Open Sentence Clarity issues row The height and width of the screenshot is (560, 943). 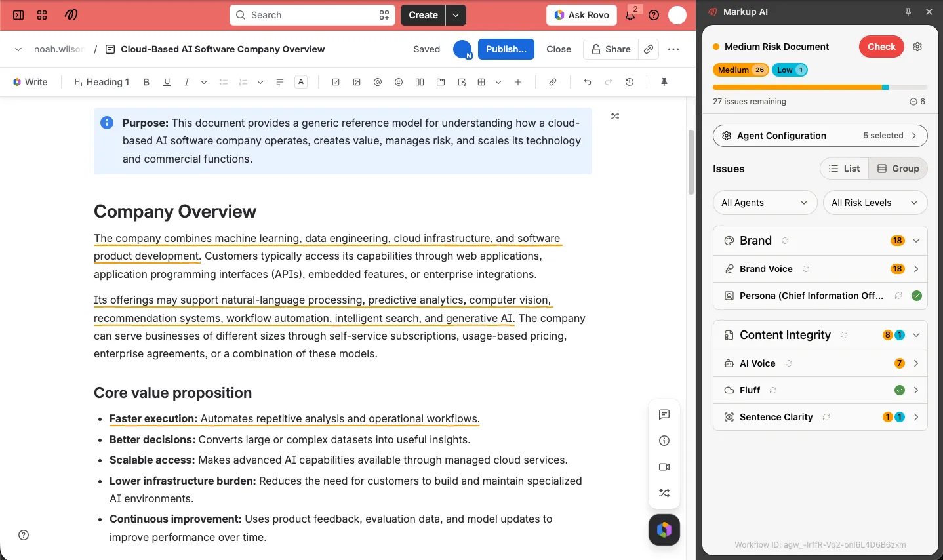coord(820,417)
